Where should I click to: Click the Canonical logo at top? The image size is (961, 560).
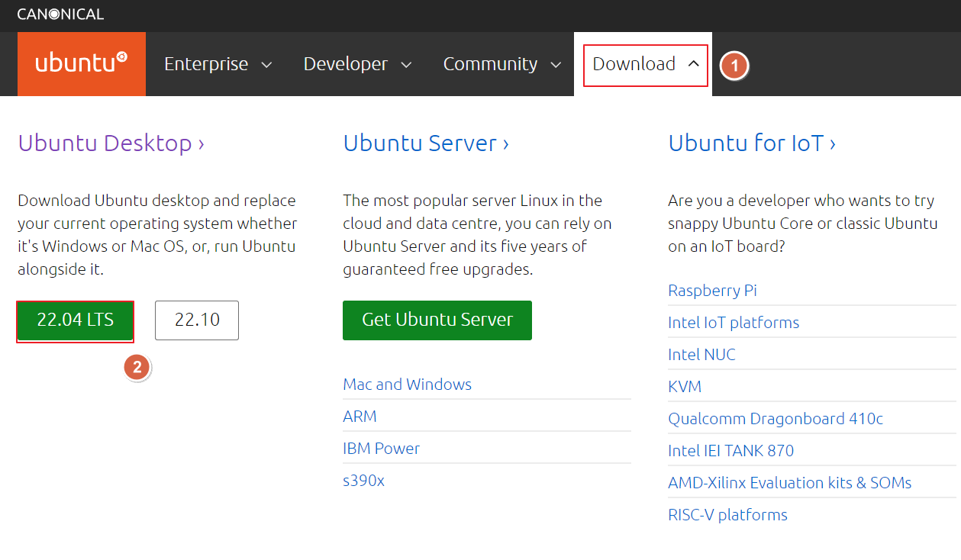click(x=60, y=14)
